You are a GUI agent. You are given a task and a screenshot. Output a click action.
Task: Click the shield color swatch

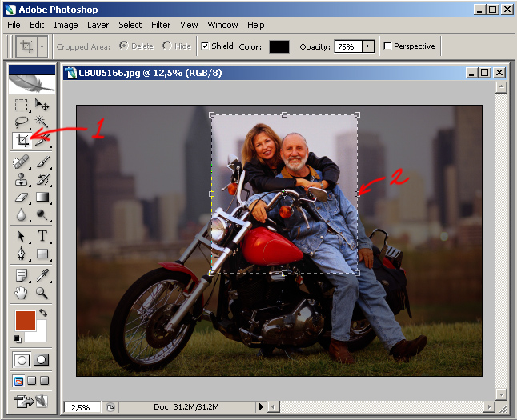(279, 46)
